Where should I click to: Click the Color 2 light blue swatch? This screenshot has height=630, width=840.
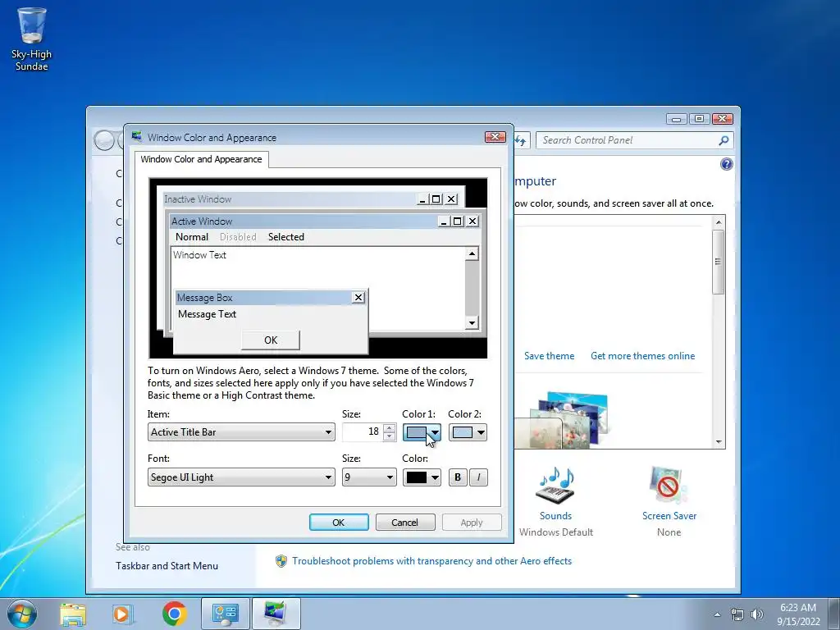click(463, 432)
